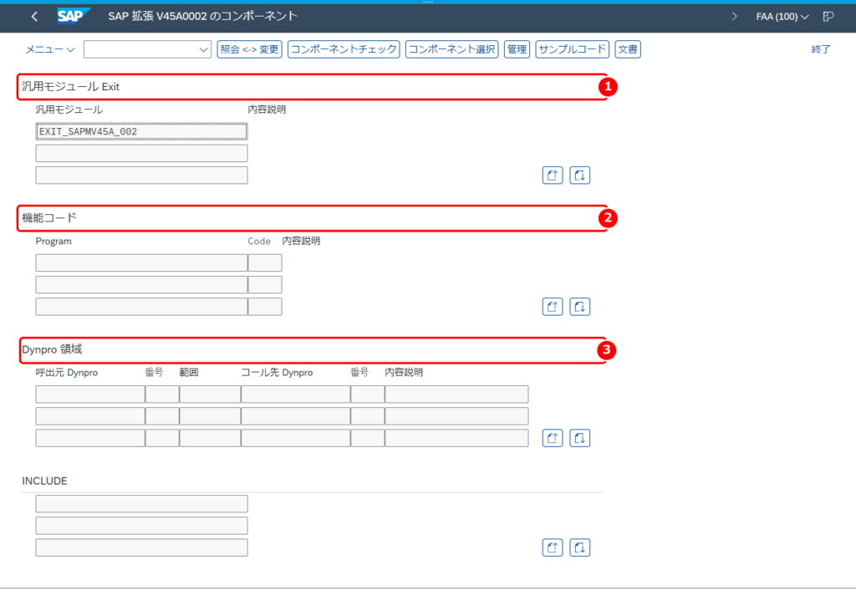Page up in the INCLUDE section

(x=553, y=547)
